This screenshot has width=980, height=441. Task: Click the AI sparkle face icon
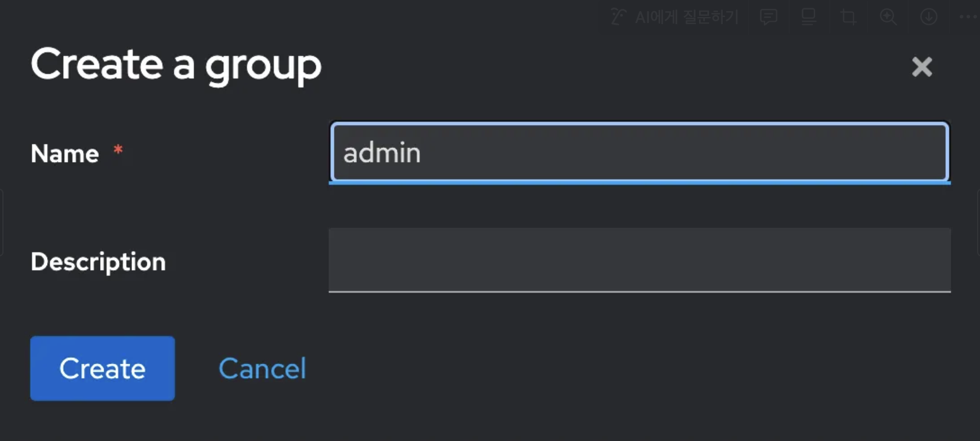click(x=618, y=17)
